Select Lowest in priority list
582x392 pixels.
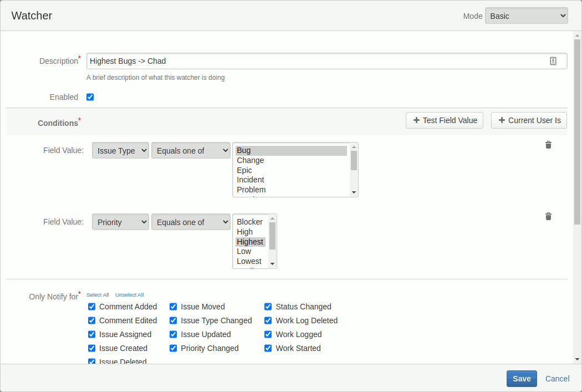click(250, 261)
